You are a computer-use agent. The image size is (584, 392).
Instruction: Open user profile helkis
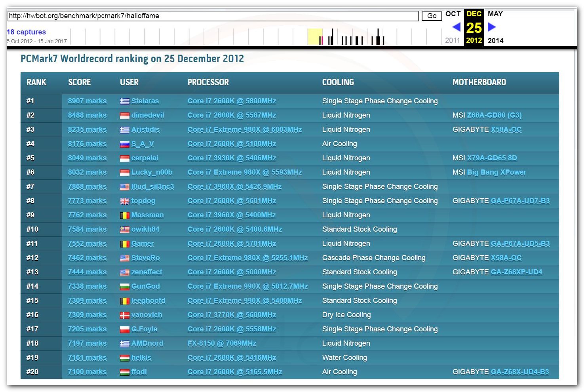coord(141,358)
